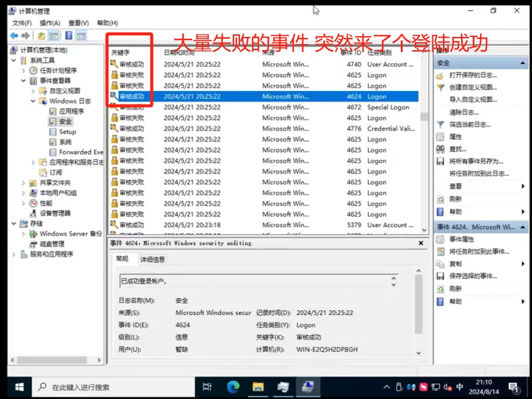Collapse the Windows 日志 node

tap(33, 101)
